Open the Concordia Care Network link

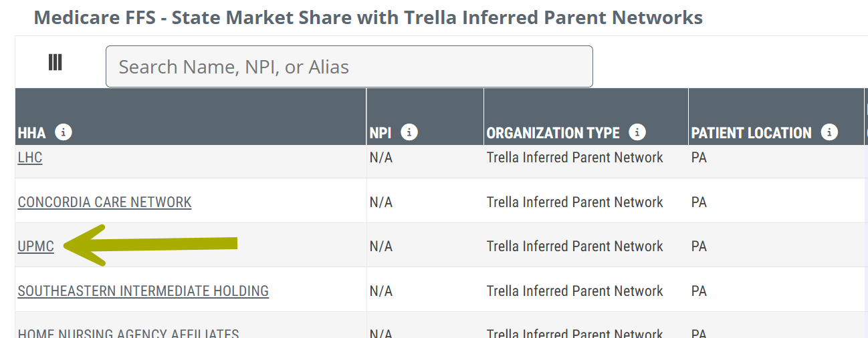(x=104, y=202)
